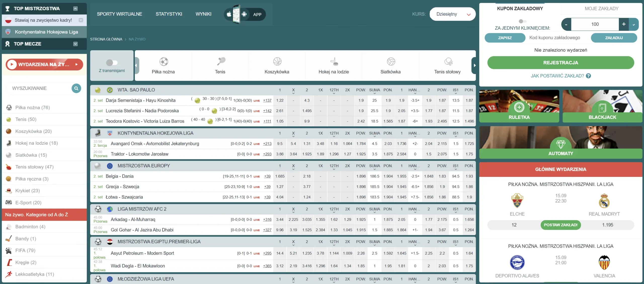This screenshot has width=644, height=284.
Task: Open Piłka nożna sport tile icon
Action: [164, 62]
